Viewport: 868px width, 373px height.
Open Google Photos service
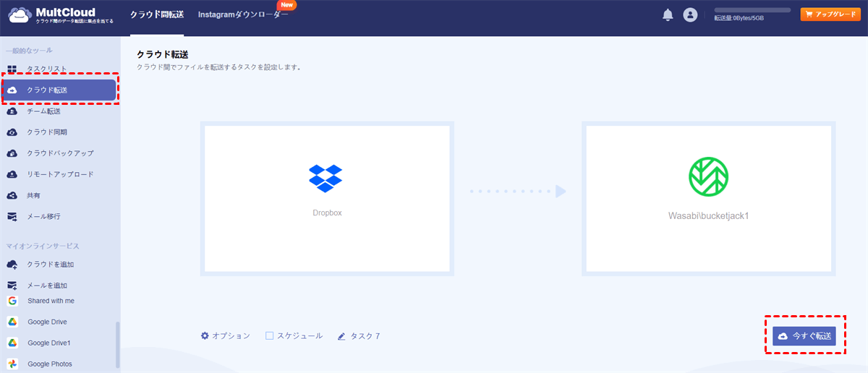click(50, 364)
